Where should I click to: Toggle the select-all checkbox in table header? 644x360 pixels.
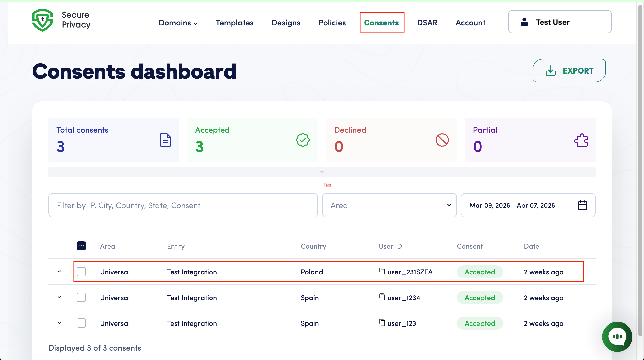click(x=81, y=246)
